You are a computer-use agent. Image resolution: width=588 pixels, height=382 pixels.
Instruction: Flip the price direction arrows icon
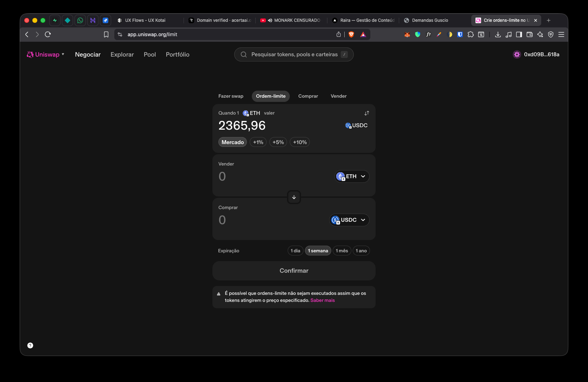(367, 113)
